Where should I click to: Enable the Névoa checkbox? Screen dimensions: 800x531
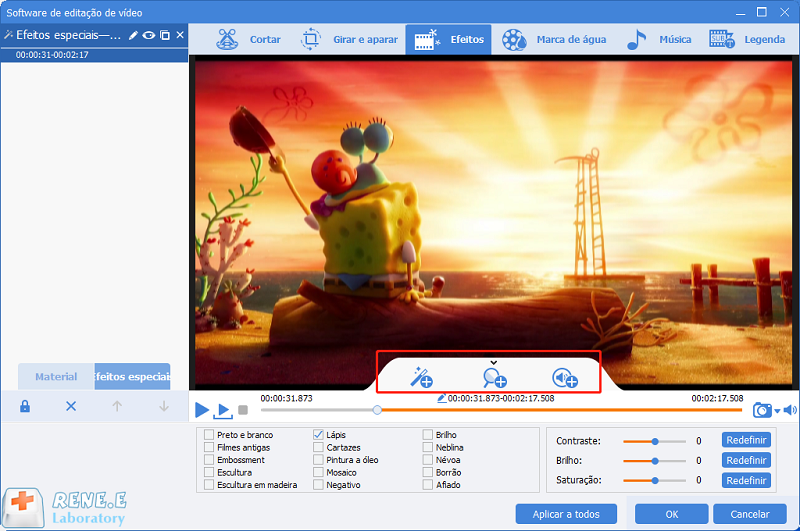[x=428, y=460]
